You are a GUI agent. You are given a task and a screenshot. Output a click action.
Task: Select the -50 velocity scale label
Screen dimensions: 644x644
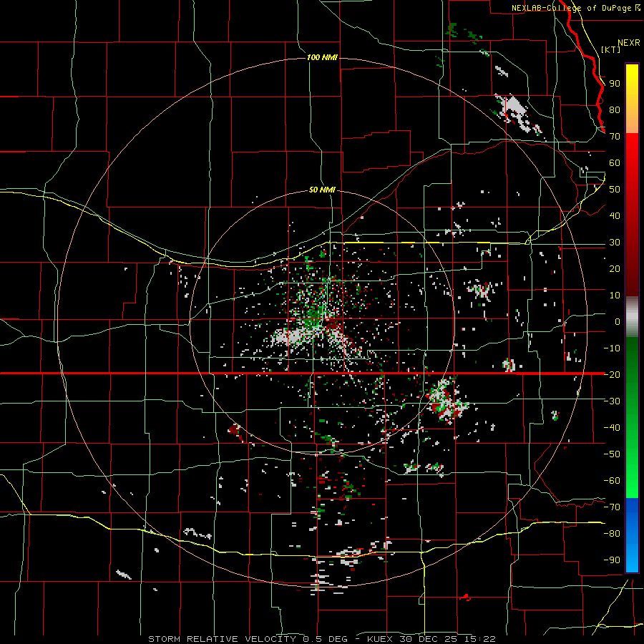coord(612,454)
